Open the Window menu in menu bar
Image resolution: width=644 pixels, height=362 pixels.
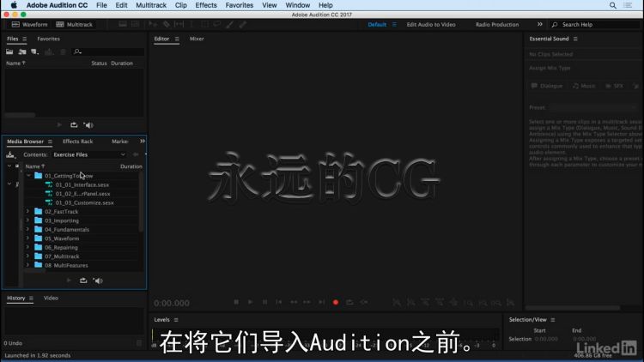click(x=297, y=5)
